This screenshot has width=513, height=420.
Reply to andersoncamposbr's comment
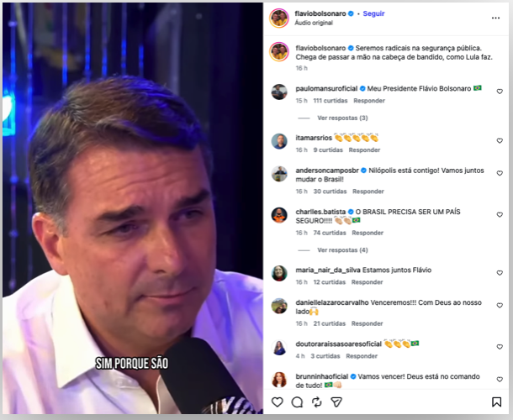point(368,192)
